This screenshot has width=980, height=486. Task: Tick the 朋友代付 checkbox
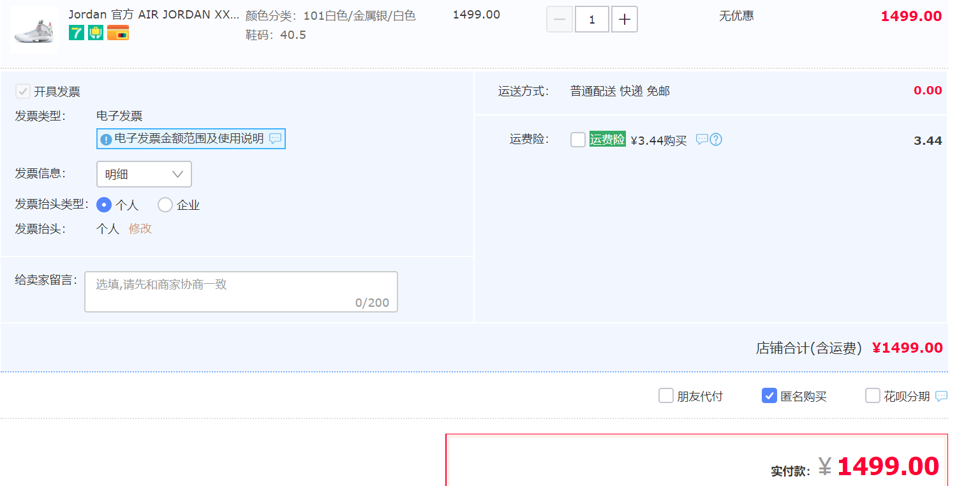click(x=666, y=396)
